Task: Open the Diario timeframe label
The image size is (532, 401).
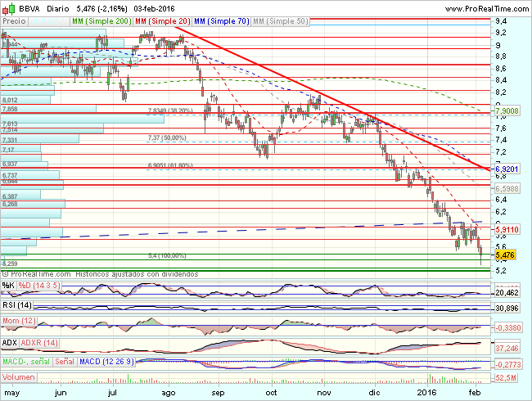Action: pyautogui.click(x=58, y=9)
